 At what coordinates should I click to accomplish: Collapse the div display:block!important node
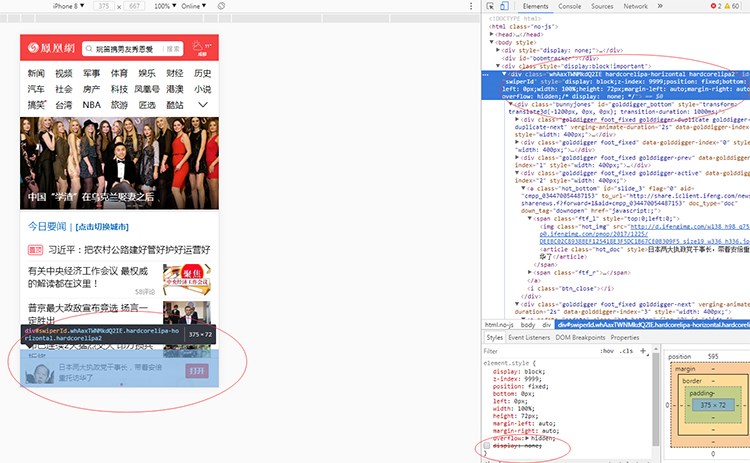point(498,66)
